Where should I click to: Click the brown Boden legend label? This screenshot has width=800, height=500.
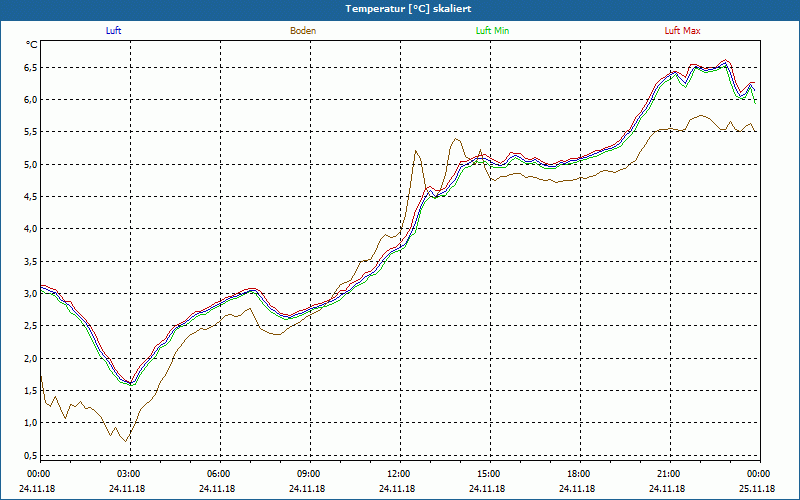[303, 31]
